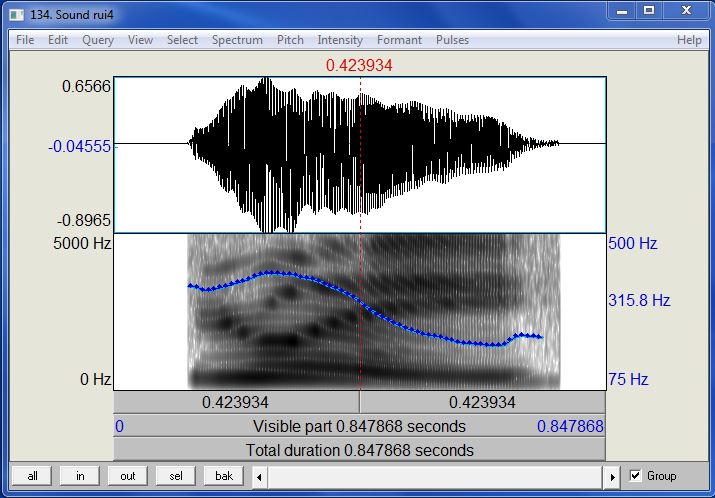Screen dimensions: 715x498
Task: Click the waveform's highest amplitude peak
Action: tap(264, 81)
